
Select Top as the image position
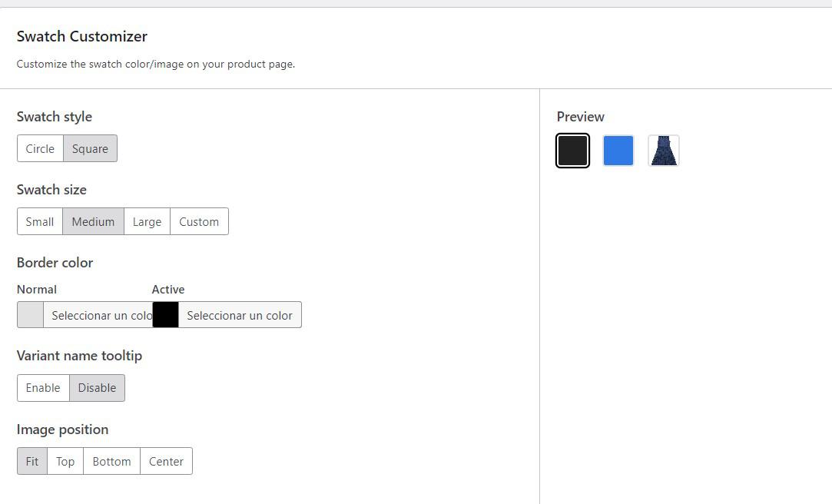click(x=65, y=461)
